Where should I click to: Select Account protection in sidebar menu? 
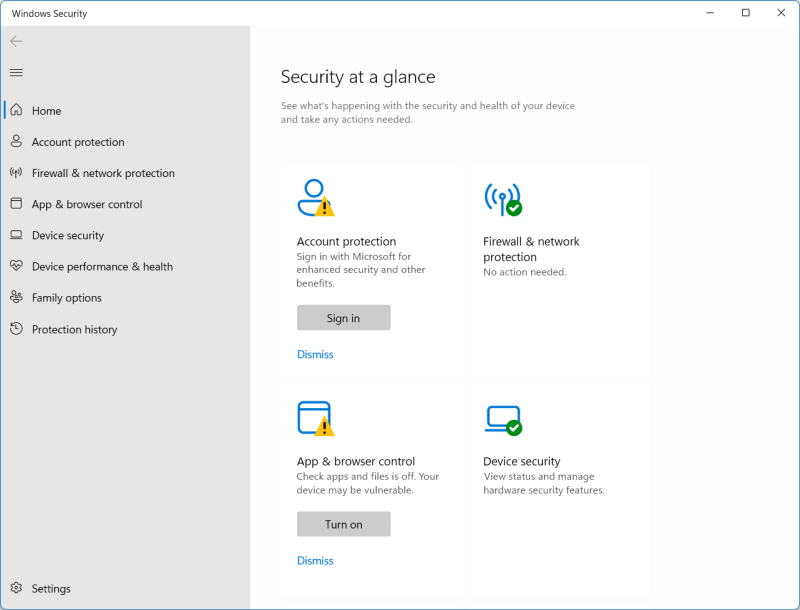(x=78, y=142)
